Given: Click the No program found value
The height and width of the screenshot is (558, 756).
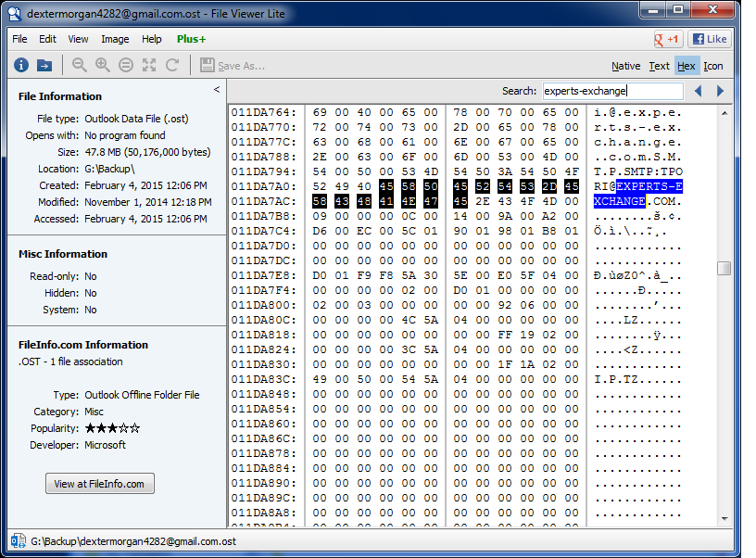Looking at the screenshot, I should click(x=125, y=135).
